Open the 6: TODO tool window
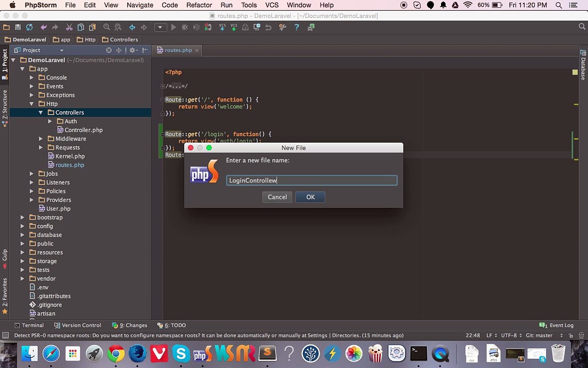The image size is (588, 368). pyautogui.click(x=171, y=325)
